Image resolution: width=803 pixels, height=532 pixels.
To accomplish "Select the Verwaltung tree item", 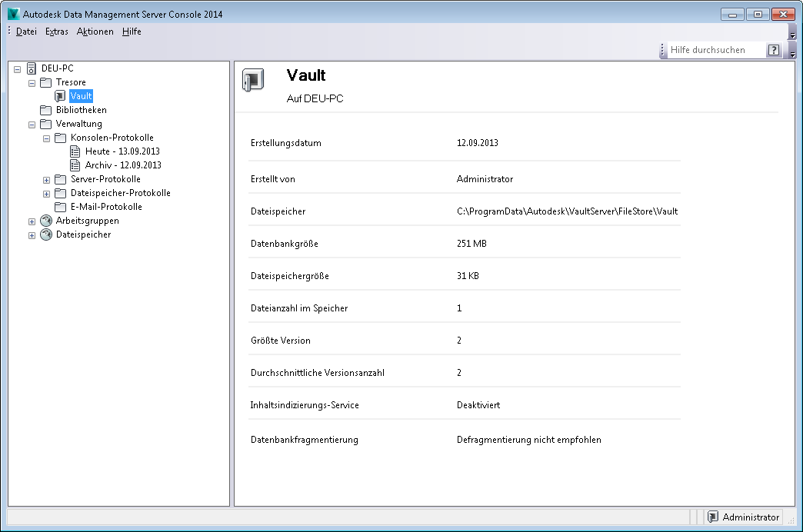I will 78,124.
